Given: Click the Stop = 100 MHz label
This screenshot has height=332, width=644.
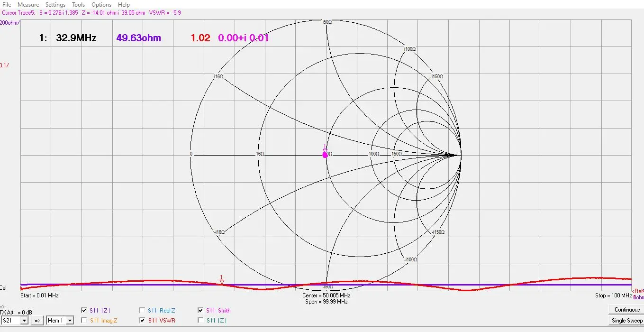Looking at the screenshot, I should [x=613, y=295].
